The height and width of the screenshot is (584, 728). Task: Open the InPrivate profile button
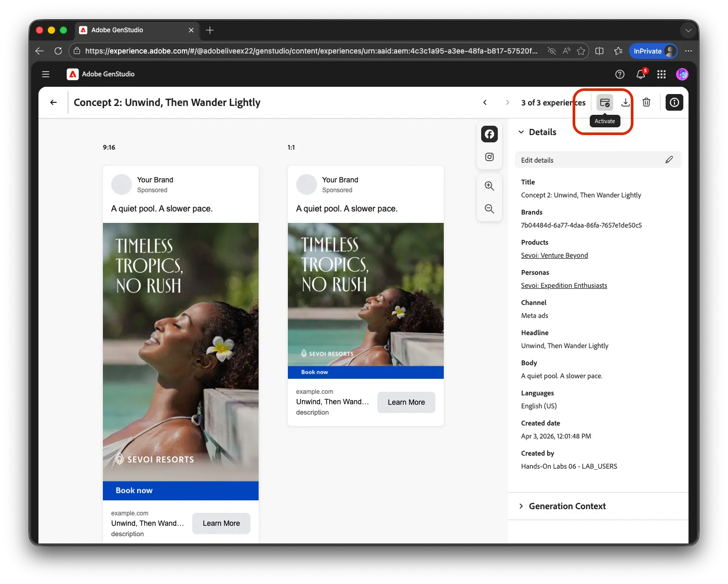tap(653, 51)
